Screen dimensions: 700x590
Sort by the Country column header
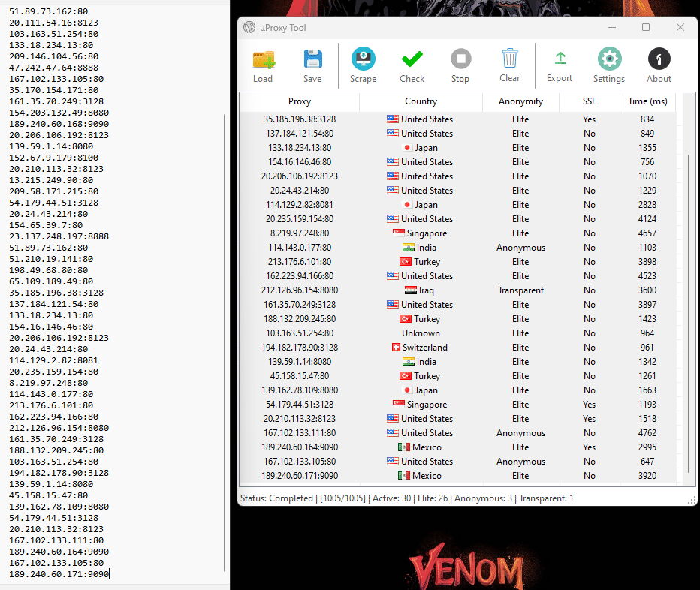tap(421, 101)
